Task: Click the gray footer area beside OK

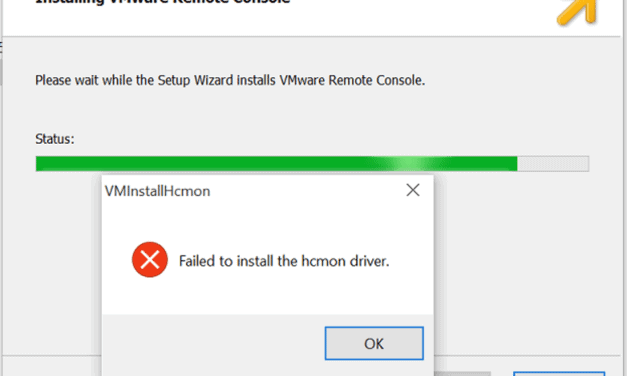Action: coord(212,344)
